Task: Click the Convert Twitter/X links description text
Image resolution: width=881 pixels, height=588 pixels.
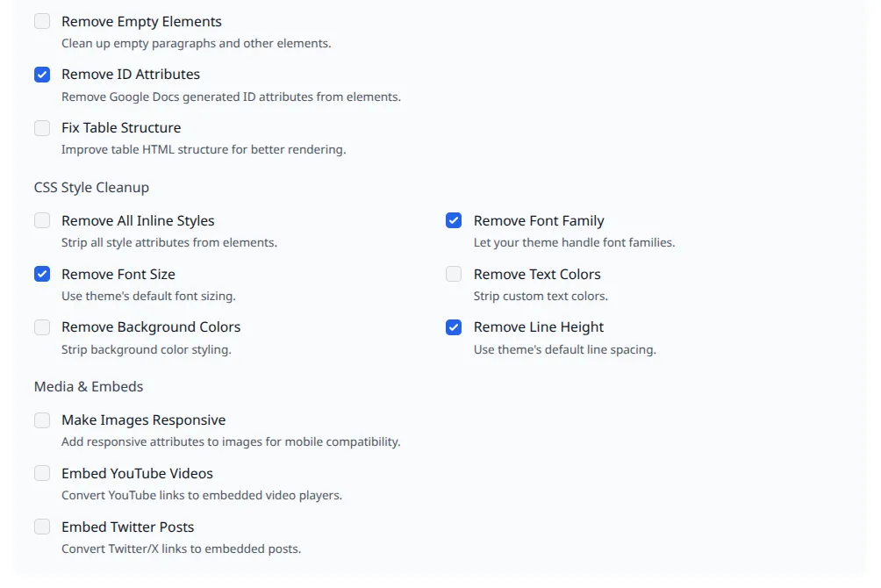Action: point(181,549)
